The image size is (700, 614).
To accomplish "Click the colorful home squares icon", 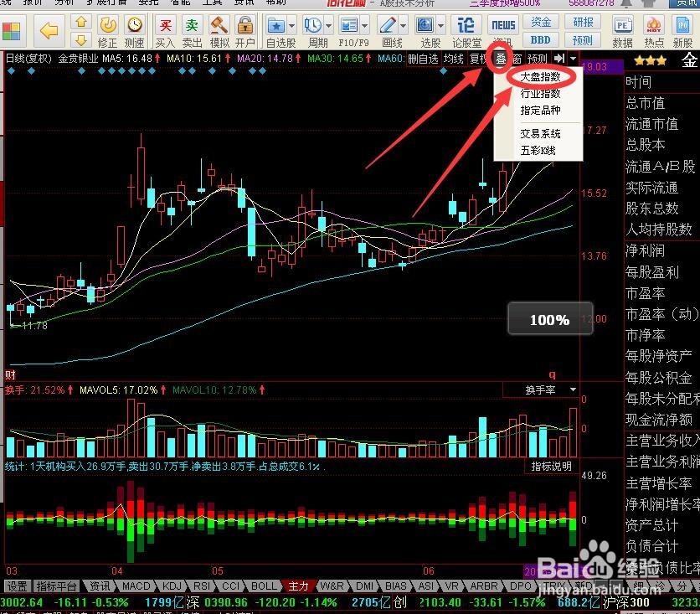I will (11, 31).
